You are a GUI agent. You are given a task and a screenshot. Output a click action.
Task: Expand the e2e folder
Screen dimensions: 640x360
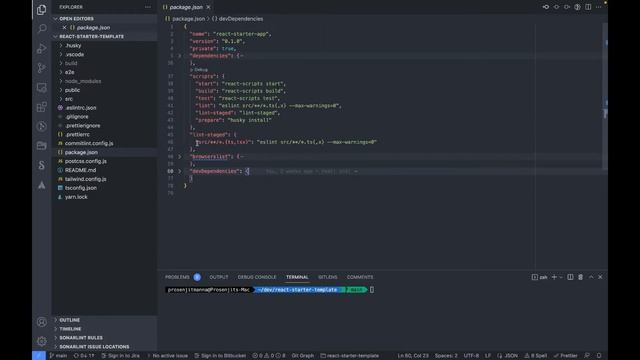click(x=105, y=72)
